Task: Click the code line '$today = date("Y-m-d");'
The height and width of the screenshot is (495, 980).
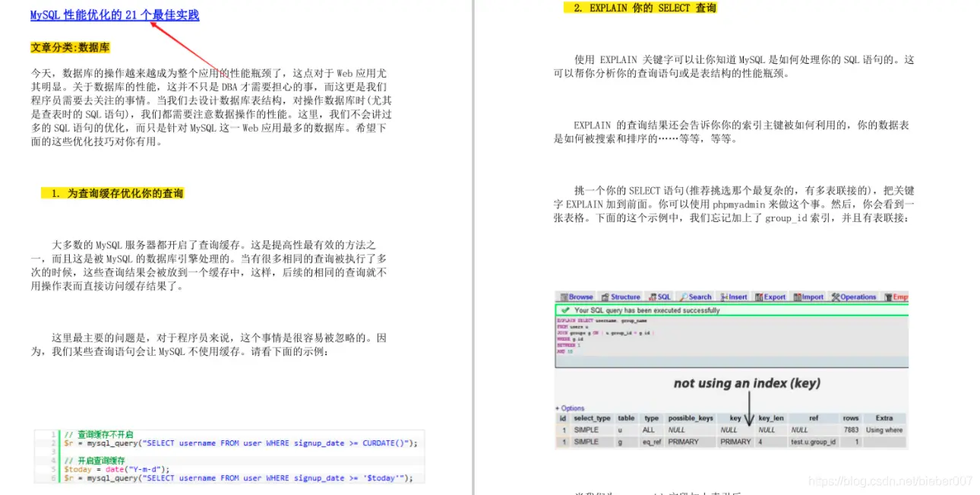Action: (x=117, y=469)
